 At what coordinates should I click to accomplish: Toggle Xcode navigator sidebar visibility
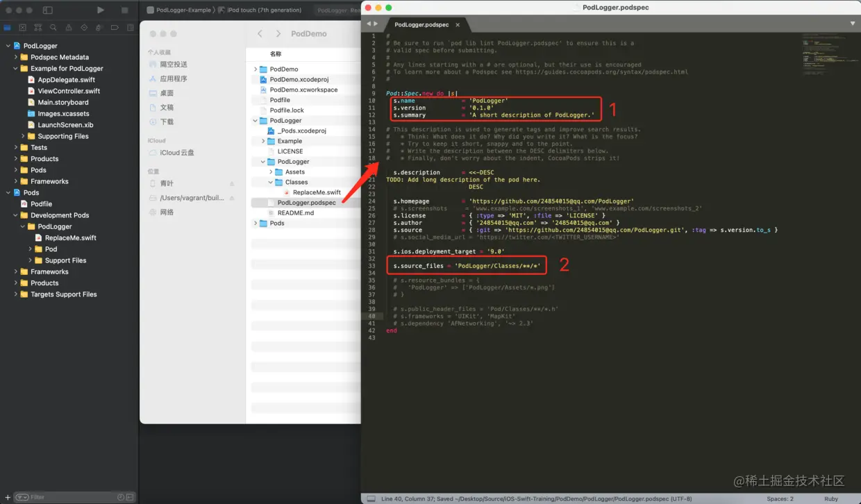tap(47, 10)
